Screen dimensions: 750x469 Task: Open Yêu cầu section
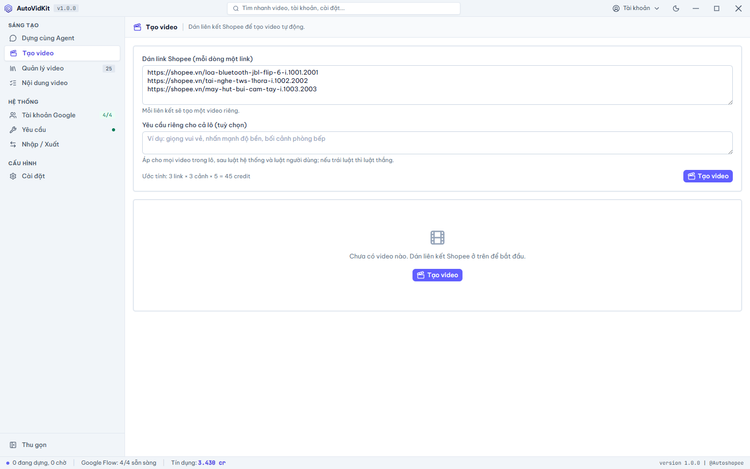(62, 130)
